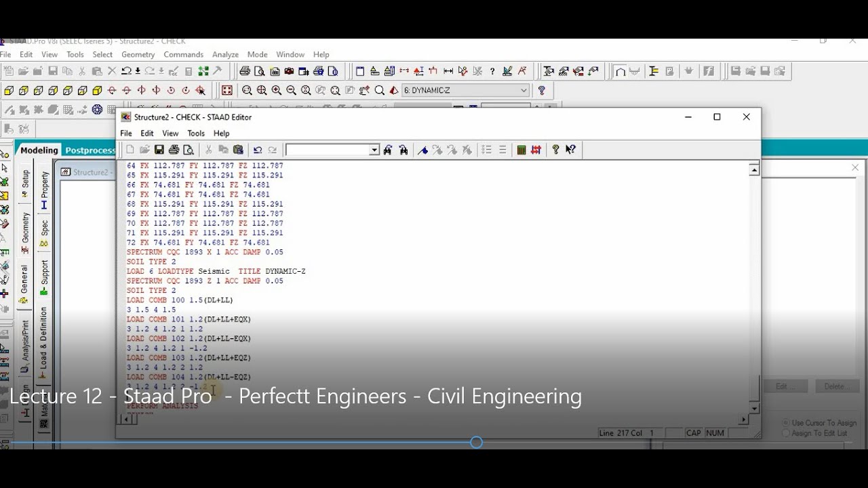Click the main toolbar help question mark
Screen dimensions: 868x488
click(492, 71)
